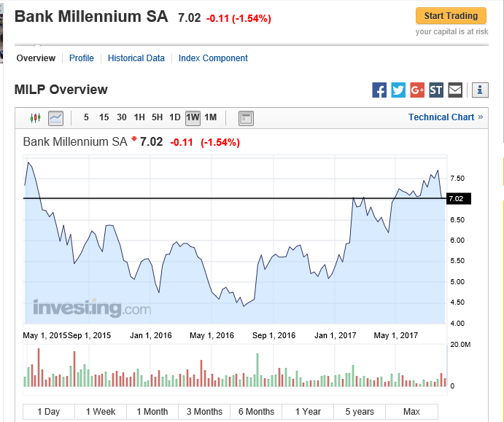The height and width of the screenshot is (422, 504).
Task: Click the Jan 1, 2017 axis label
Action: coord(336,335)
